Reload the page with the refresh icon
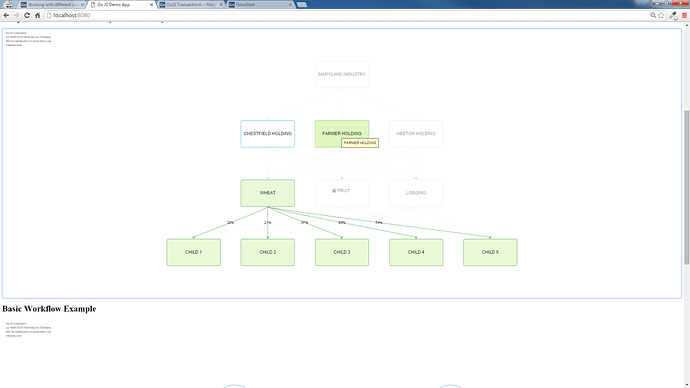This screenshot has height=388, width=690. pyautogui.click(x=27, y=15)
